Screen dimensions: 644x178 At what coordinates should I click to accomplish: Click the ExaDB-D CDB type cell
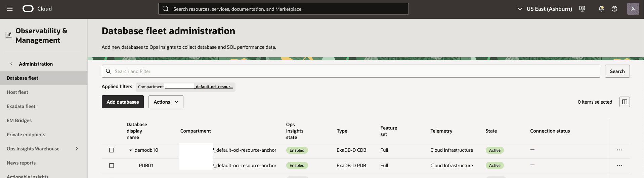351,150
